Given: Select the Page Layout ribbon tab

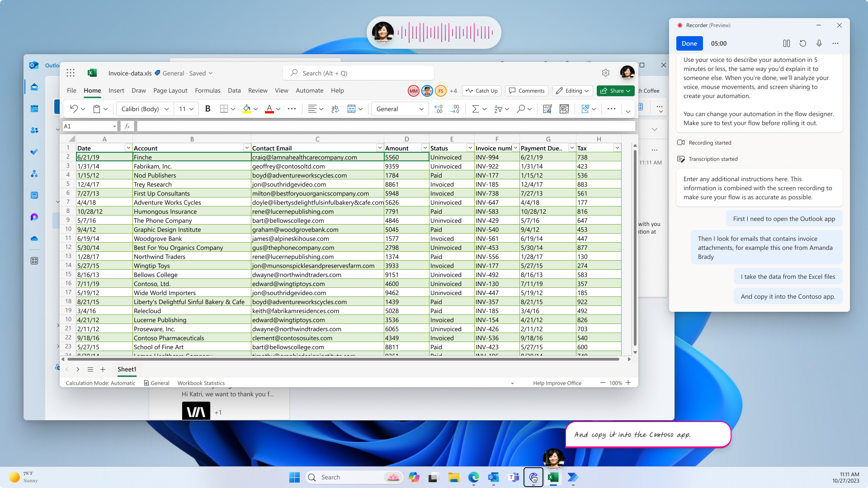Looking at the screenshot, I should tap(171, 90).
